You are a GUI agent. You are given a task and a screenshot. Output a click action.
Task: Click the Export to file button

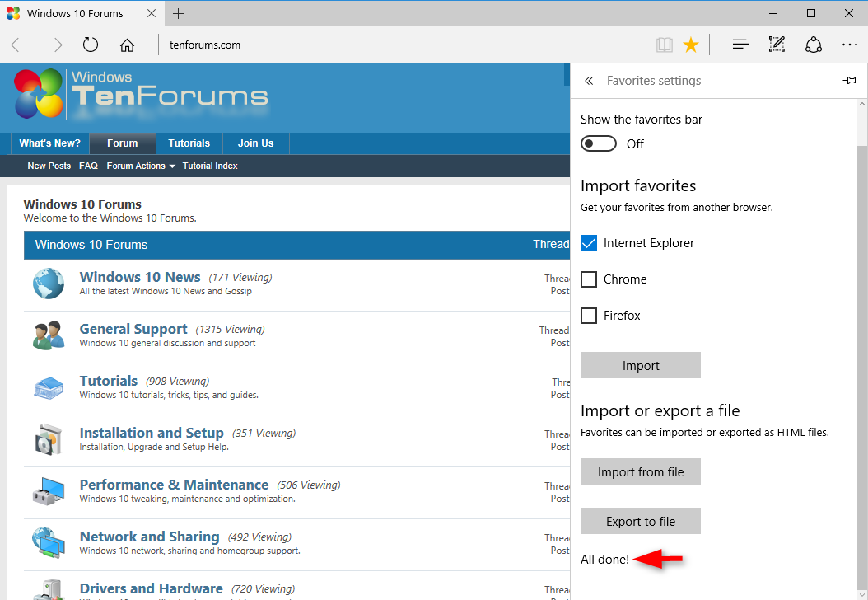pyautogui.click(x=641, y=521)
